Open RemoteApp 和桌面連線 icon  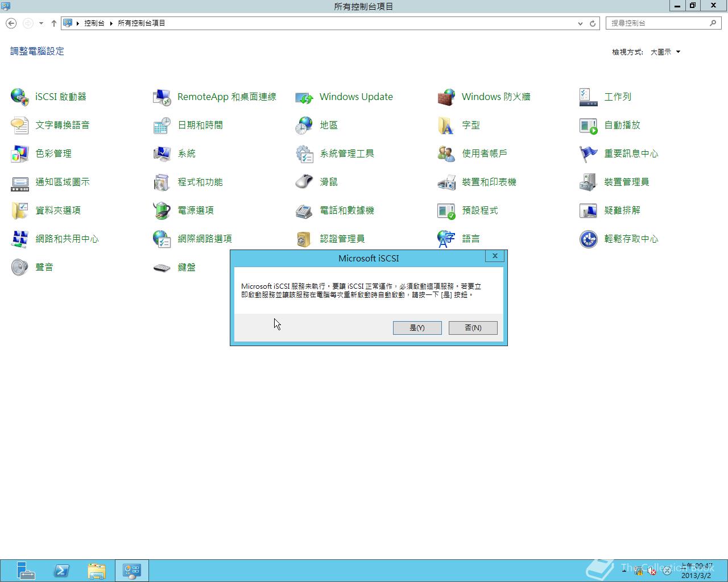[x=162, y=97]
